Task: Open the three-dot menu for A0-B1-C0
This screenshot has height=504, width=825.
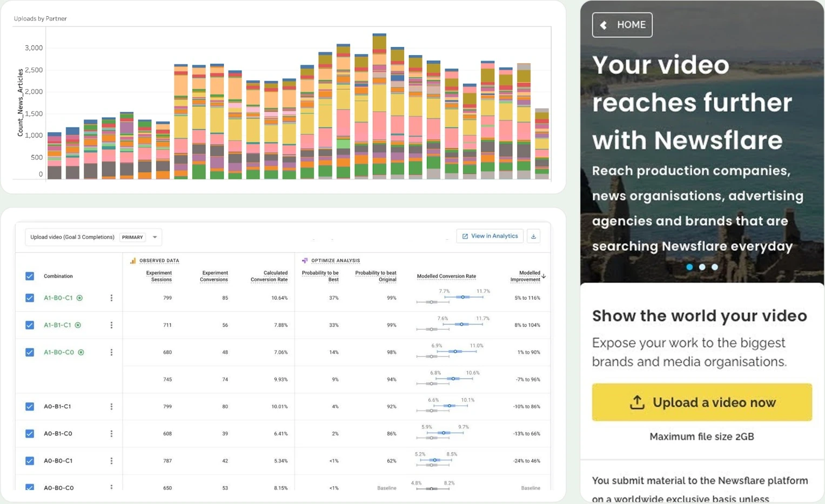Action: click(111, 434)
